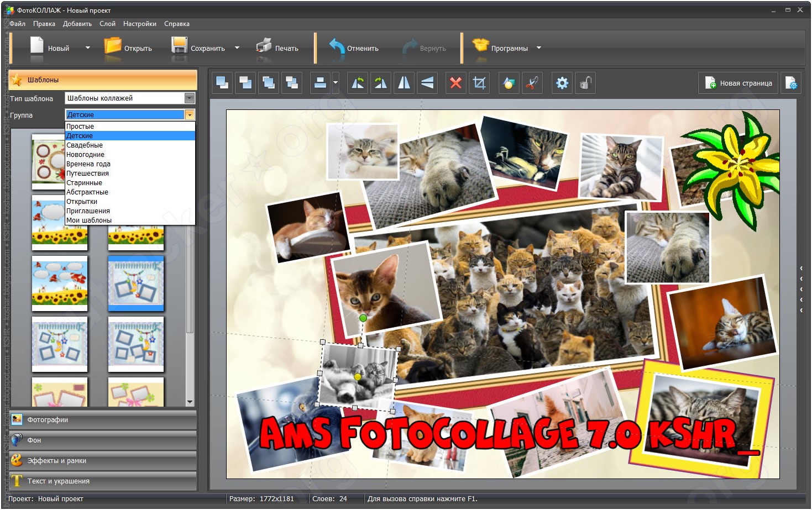Click the Печать printer button
The image size is (812, 510).
pyautogui.click(x=277, y=48)
